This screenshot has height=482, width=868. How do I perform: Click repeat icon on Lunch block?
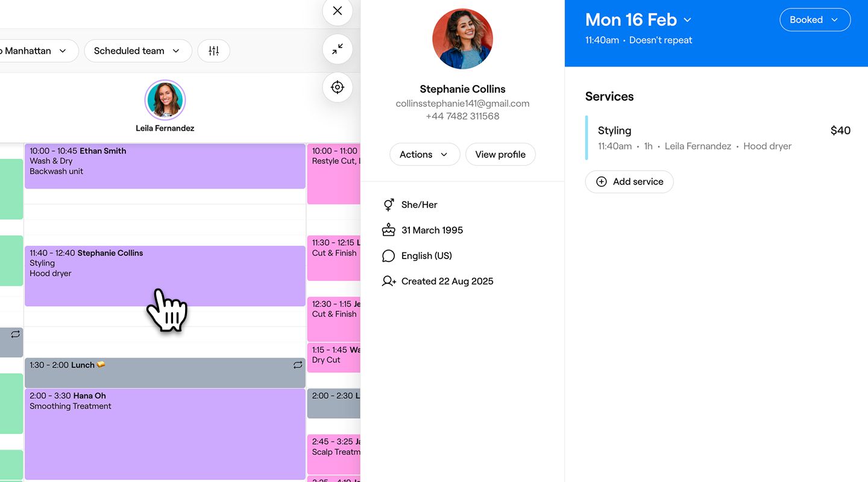click(x=298, y=365)
